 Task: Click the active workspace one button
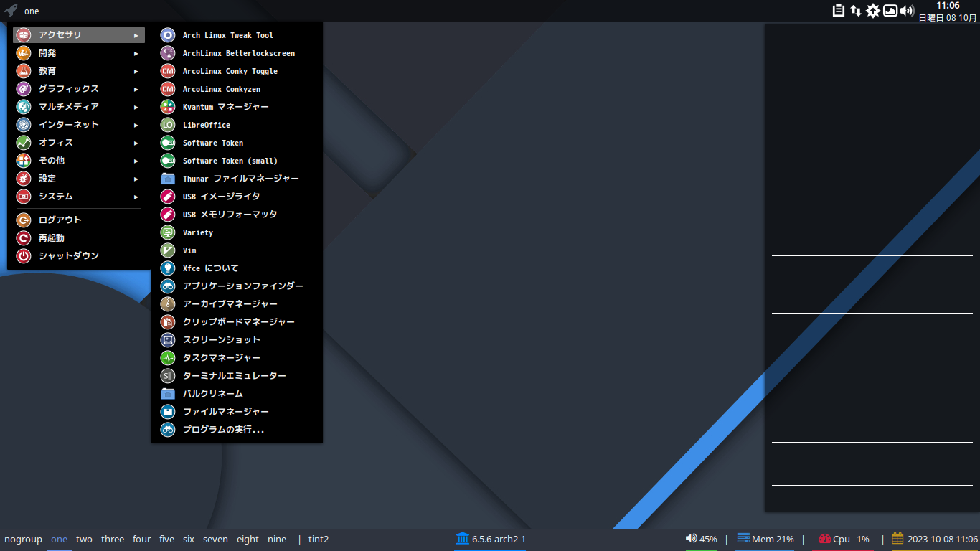[x=59, y=540]
